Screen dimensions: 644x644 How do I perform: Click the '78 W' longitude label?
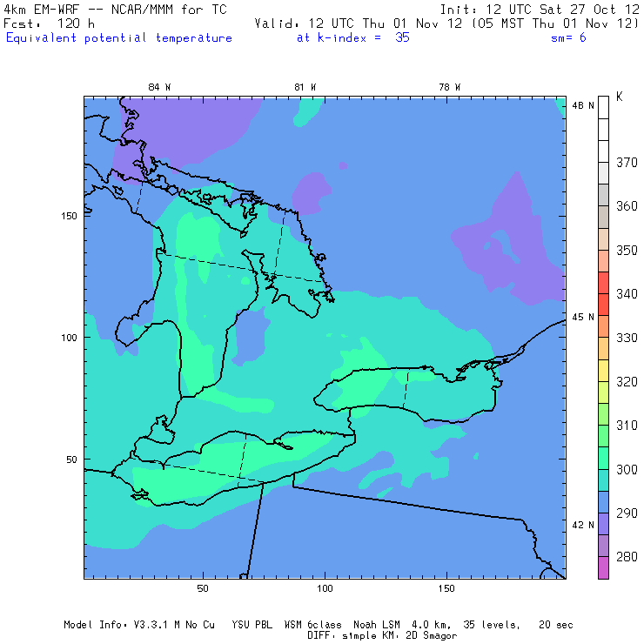tap(450, 87)
